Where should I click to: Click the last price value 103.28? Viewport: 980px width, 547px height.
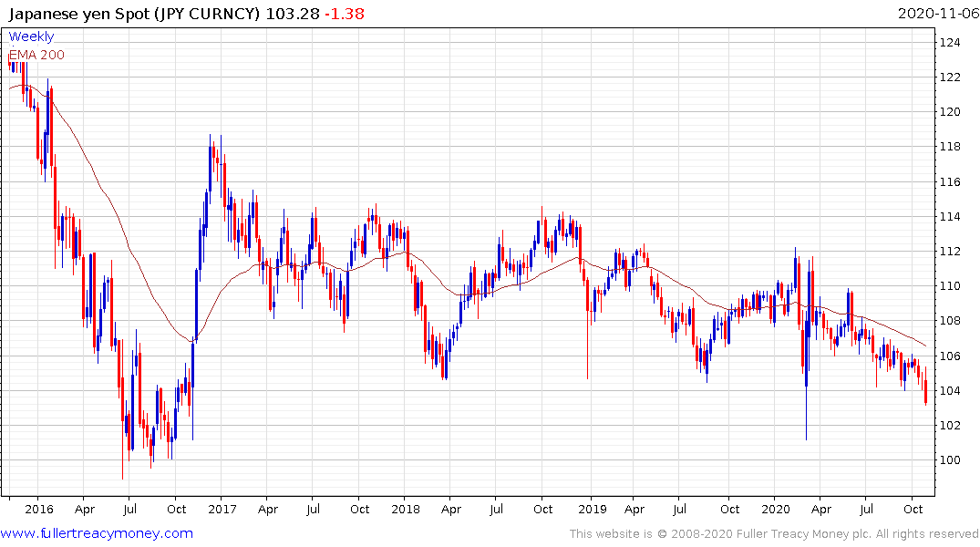coord(293,13)
